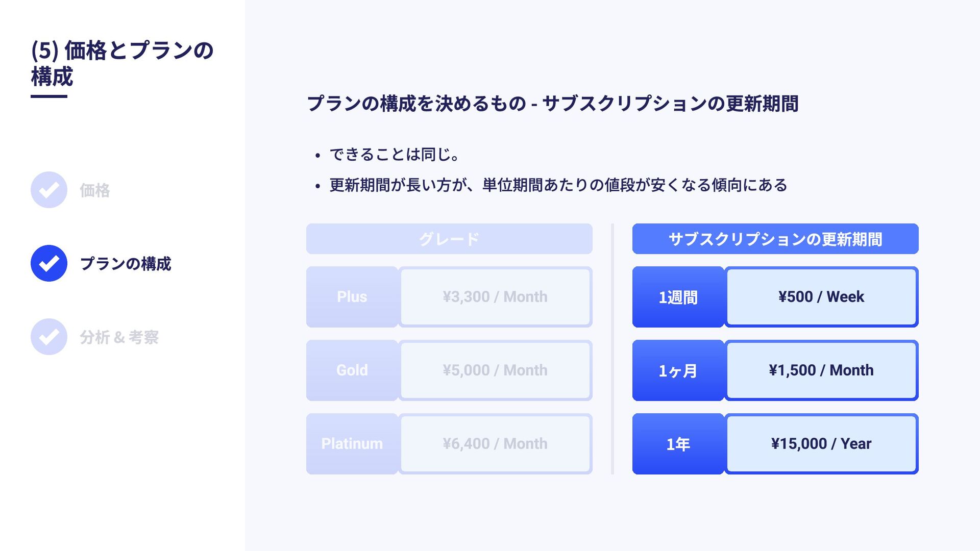Click the Gold grade label

pyautogui.click(x=352, y=370)
